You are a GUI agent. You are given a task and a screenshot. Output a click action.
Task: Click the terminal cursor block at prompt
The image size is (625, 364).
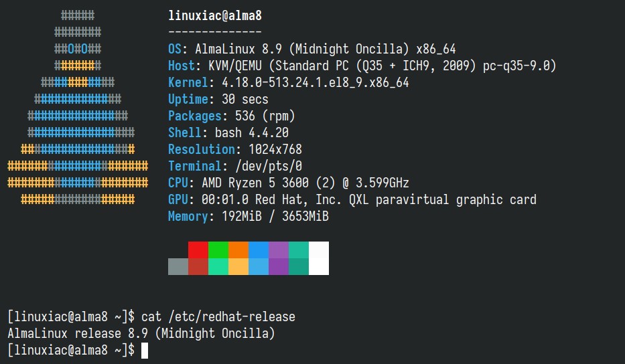point(145,351)
